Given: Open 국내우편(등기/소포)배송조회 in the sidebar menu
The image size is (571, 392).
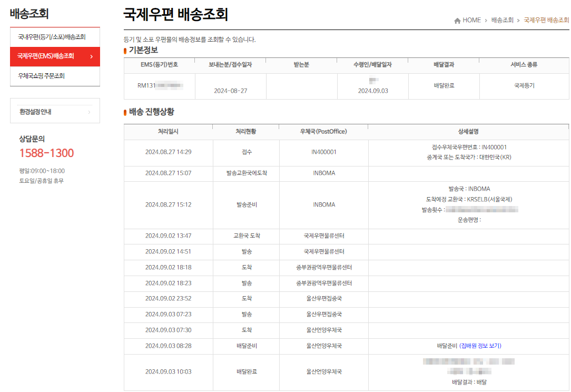Looking at the screenshot, I should point(52,37).
